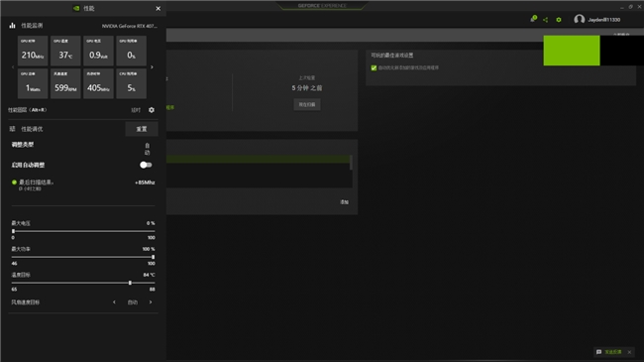
Task: Click the performance overlay Alt+R label
Action: click(x=27, y=110)
